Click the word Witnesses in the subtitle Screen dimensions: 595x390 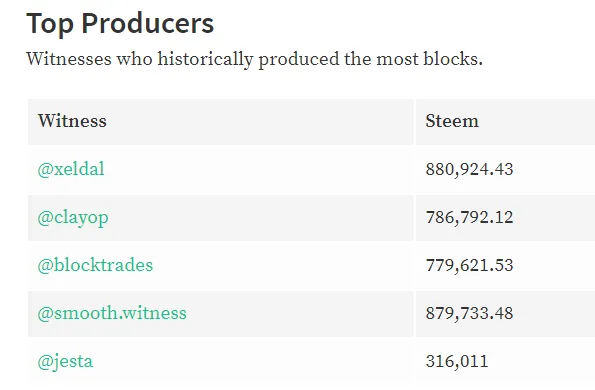[69, 59]
